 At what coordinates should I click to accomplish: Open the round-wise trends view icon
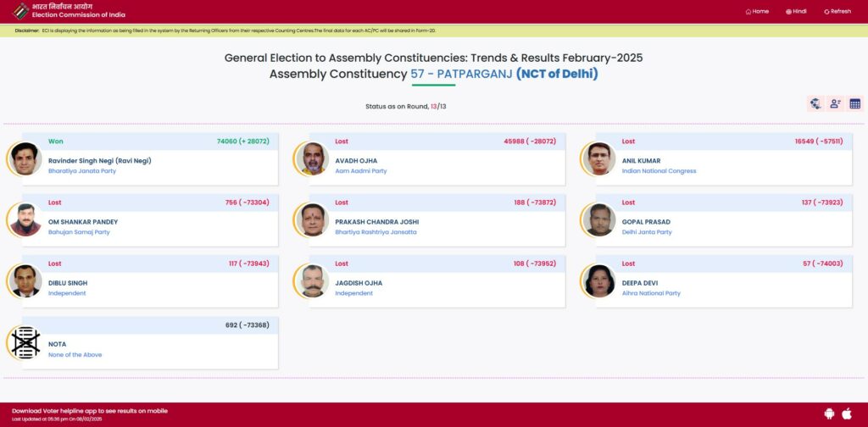click(815, 103)
